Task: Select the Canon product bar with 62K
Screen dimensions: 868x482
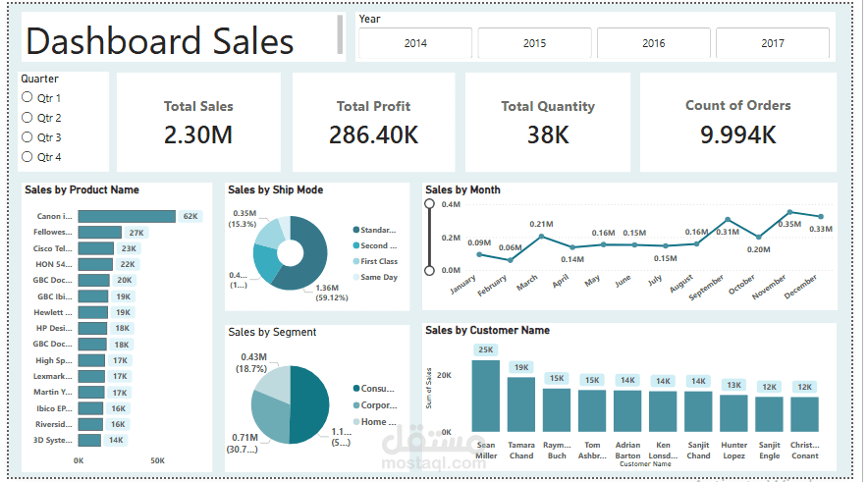Action: [x=127, y=216]
